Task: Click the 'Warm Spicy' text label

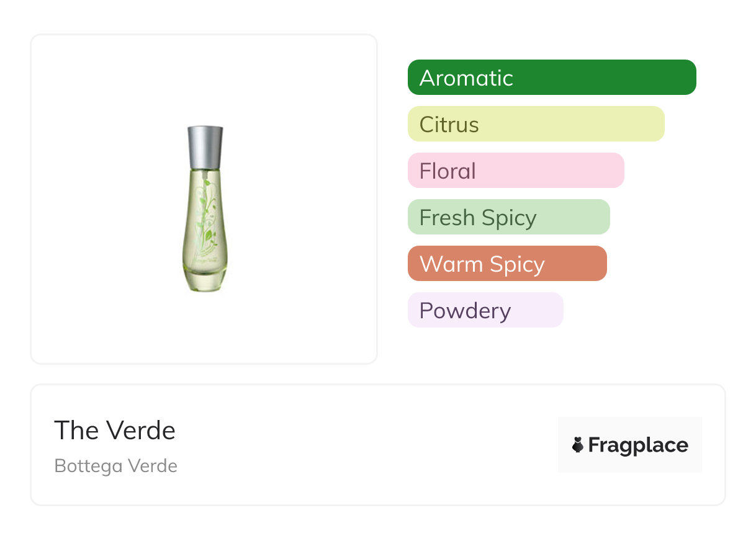Action: (x=482, y=264)
